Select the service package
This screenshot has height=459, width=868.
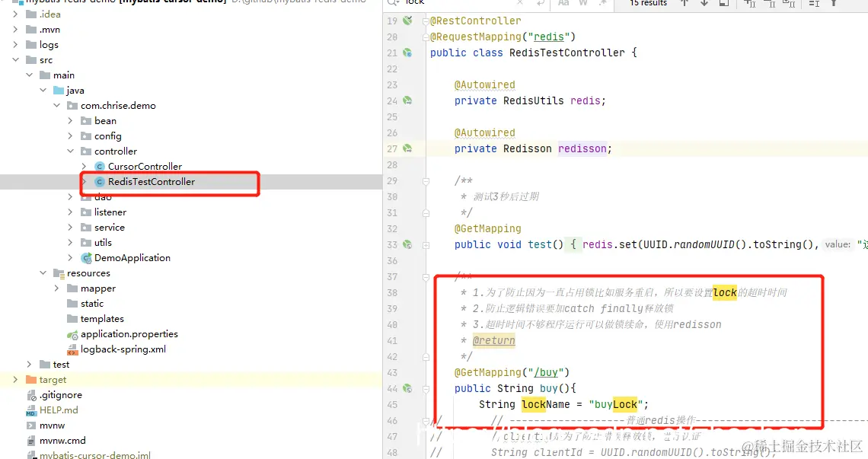click(110, 227)
